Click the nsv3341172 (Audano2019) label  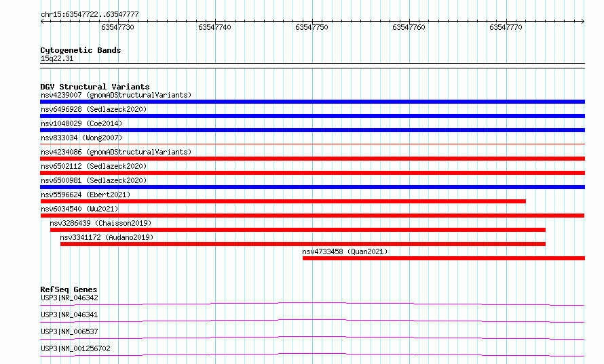tap(107, 237)
